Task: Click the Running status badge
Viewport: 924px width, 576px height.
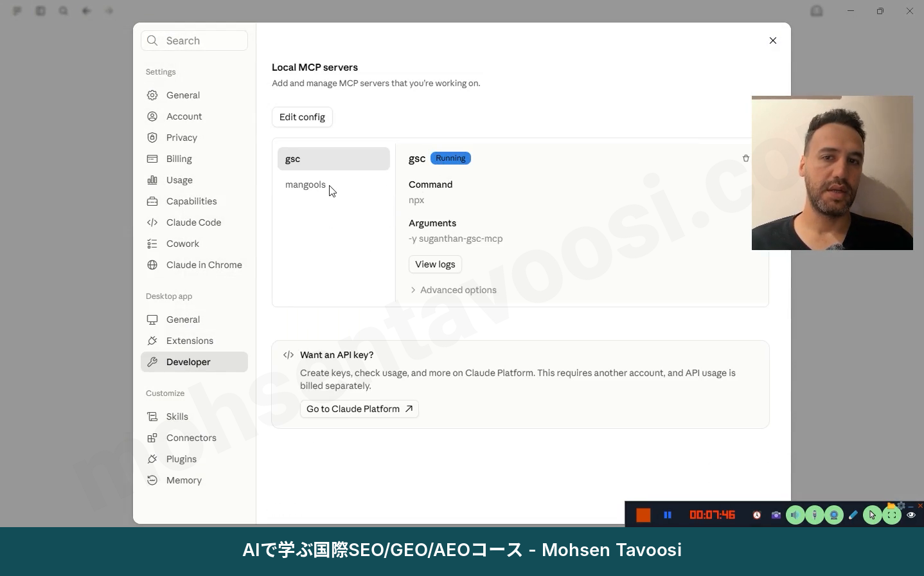Action: (450, 158)
